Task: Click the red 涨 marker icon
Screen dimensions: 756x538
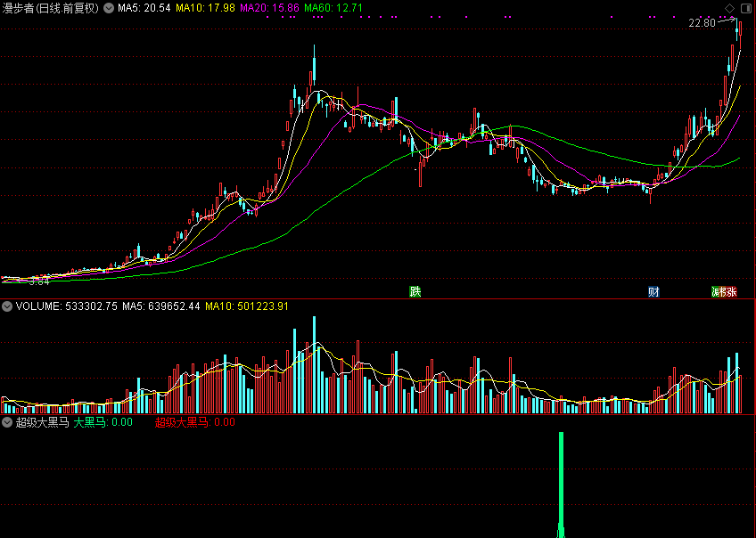Action: click(731, 292)
